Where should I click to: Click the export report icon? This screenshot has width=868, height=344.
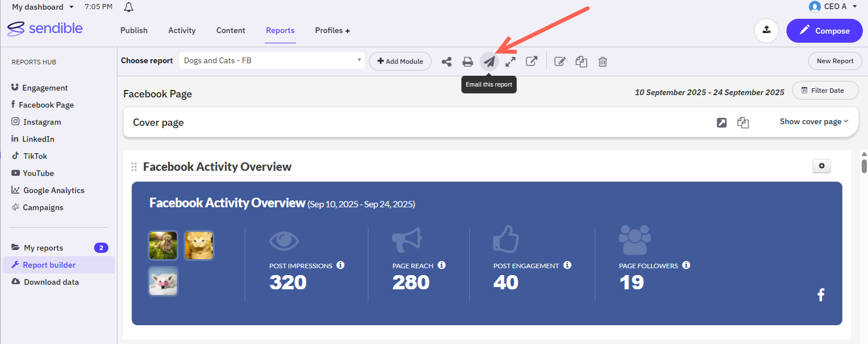pyautogui.click(x=532, y=62)
